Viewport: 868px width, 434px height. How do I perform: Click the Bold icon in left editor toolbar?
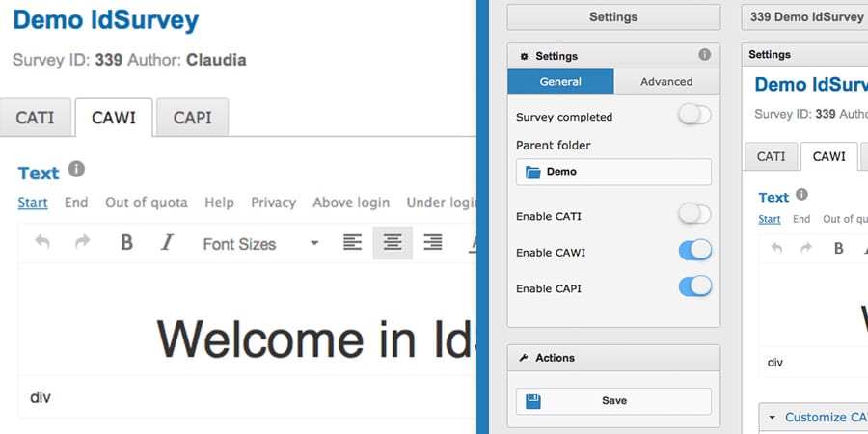(x=126, y=243)
